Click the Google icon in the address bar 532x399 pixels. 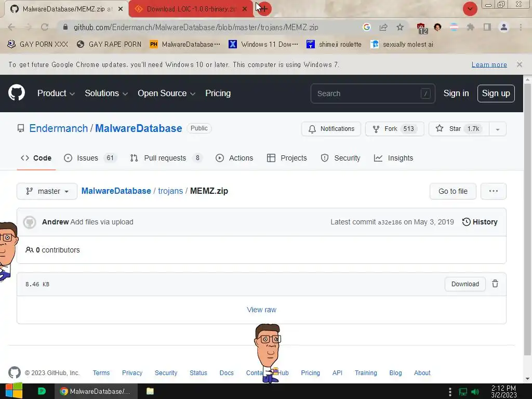click(x=366, y=27)
